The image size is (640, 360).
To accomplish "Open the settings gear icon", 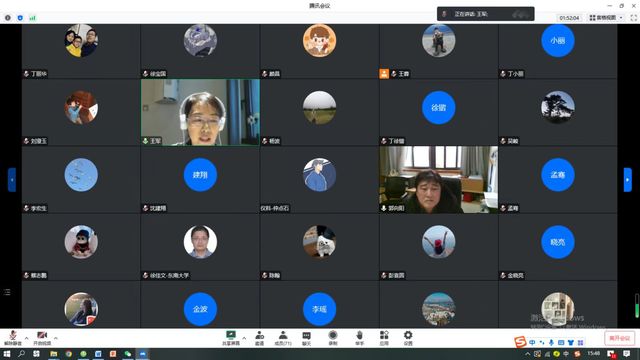I will (408, 338).
